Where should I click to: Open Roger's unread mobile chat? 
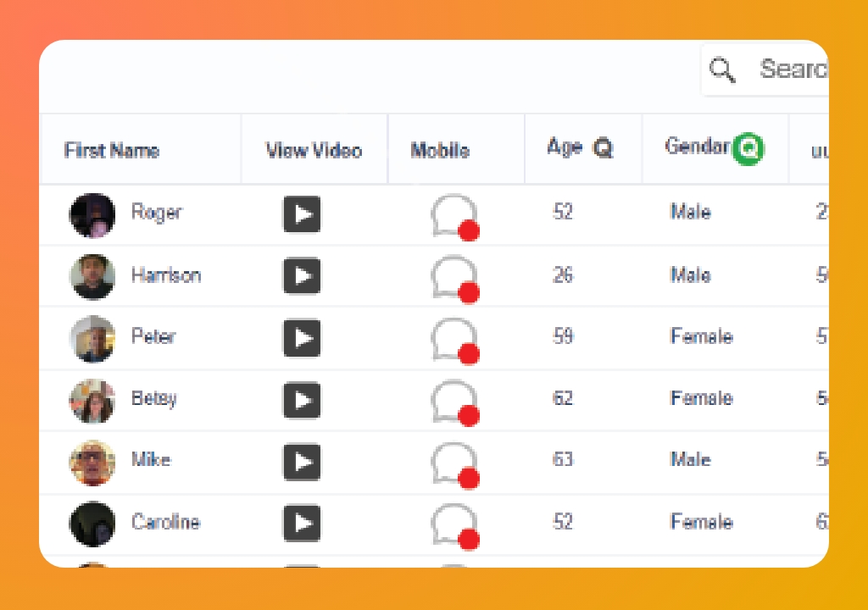pyautogui.click(x=455, y=215)
